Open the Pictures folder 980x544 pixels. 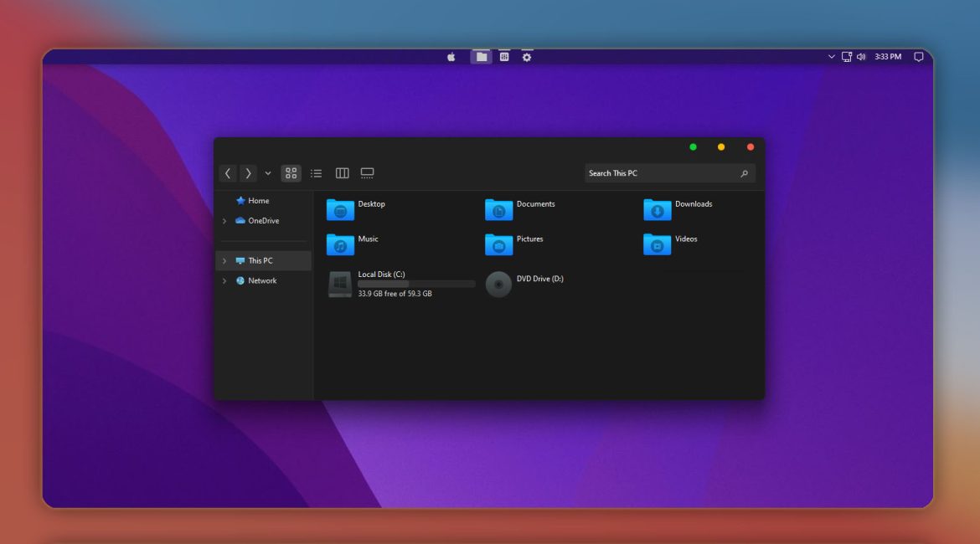pyautogui.click(x=499, y=244)
